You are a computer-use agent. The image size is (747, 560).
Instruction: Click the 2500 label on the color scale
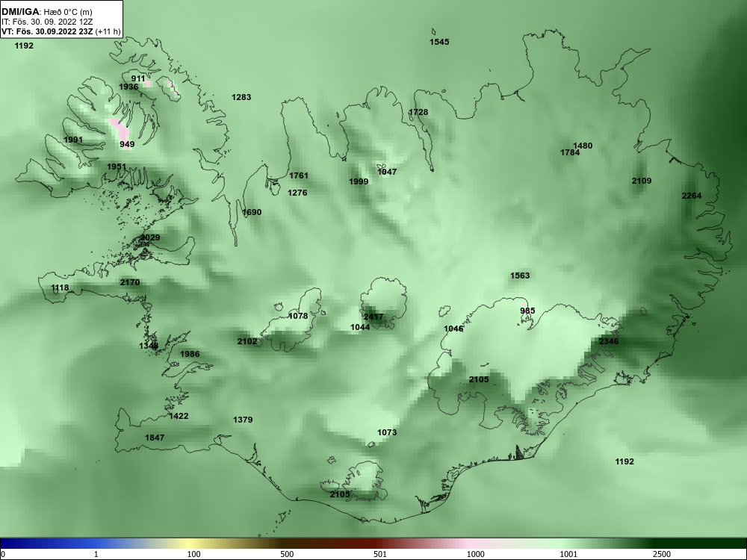(x=661, y=554)
